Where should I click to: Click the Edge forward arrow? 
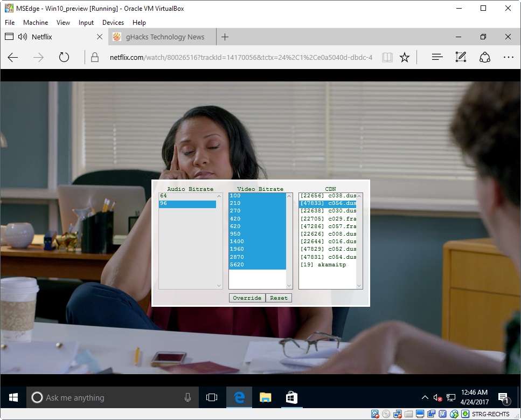pyautogui.click(x=38, y=58)
